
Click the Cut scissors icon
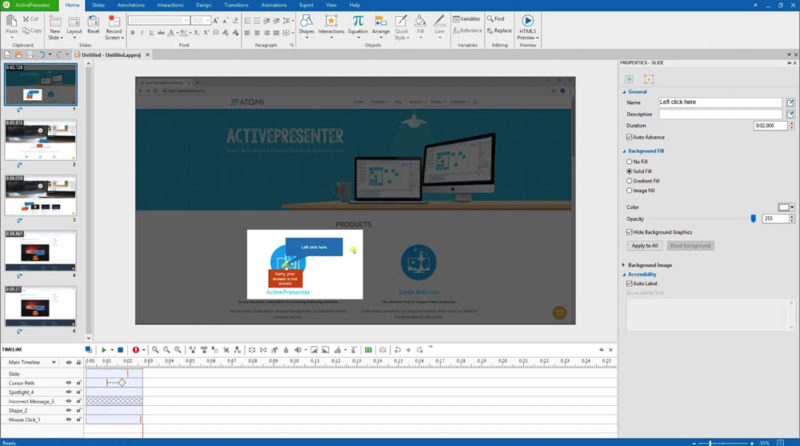(x=26, y=19)
